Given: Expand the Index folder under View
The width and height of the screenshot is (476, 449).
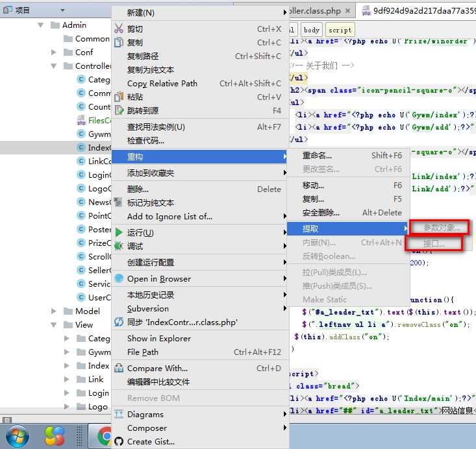Looking at the screenshot, I should (66, 365).
